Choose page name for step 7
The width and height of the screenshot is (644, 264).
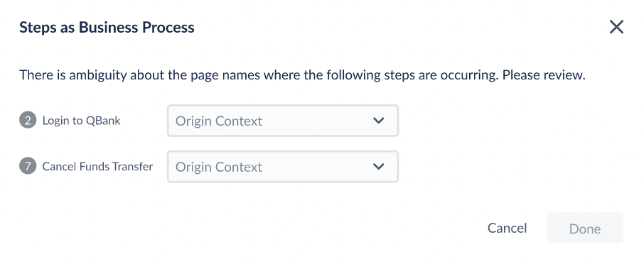tap(283, 167)
